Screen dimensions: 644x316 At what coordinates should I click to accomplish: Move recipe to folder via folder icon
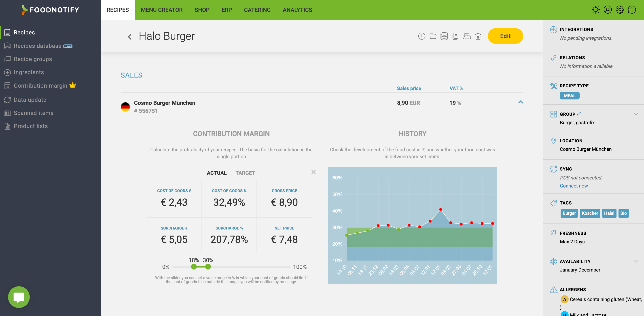click(433, 36)
